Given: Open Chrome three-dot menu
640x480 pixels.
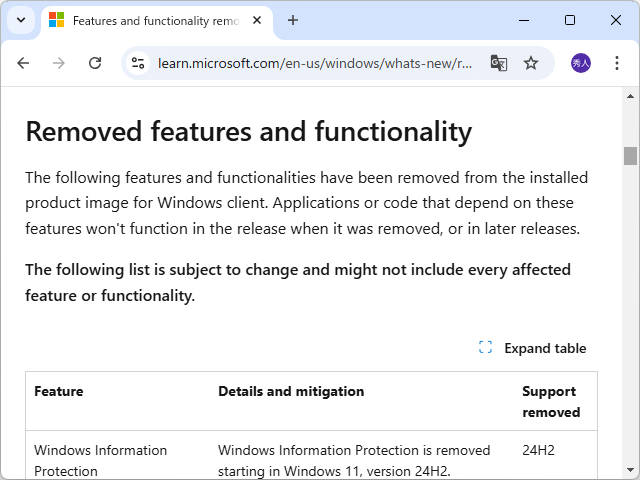Looking at the screenshot, I should pos(617,63).
